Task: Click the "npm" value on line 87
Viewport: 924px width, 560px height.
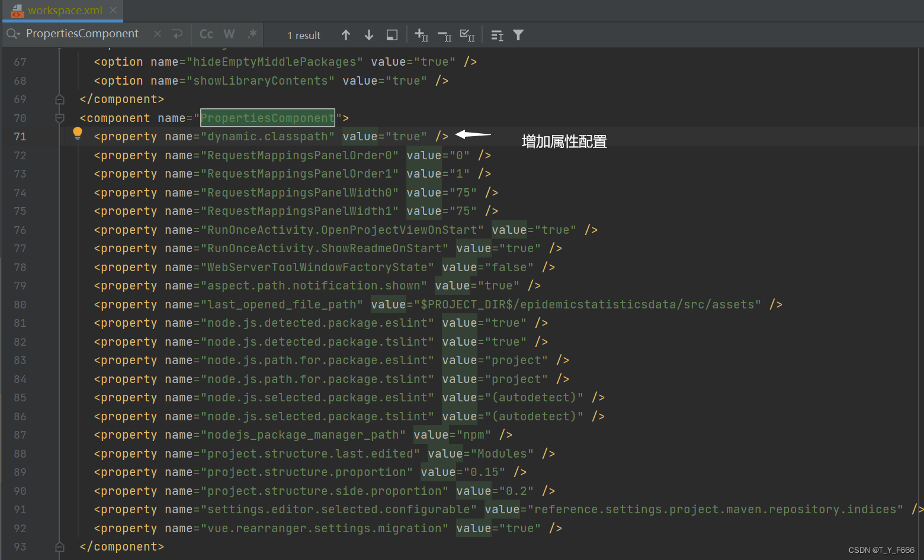Action: [x=474, y=435]
